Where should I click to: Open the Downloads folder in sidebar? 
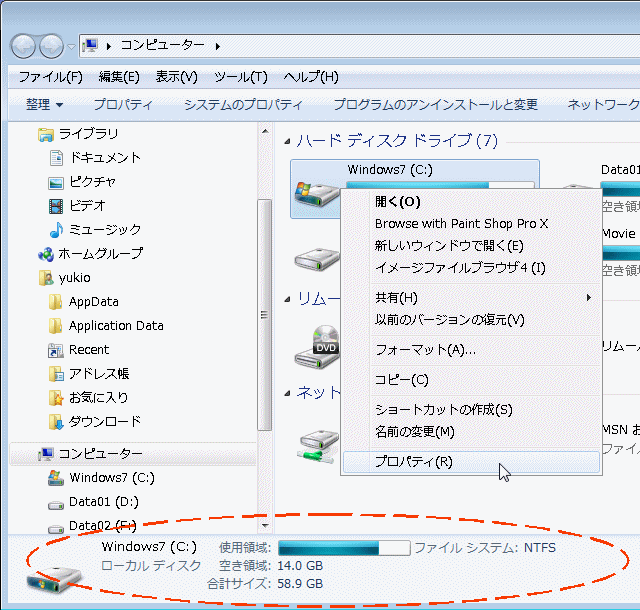(x=104, y=422)
